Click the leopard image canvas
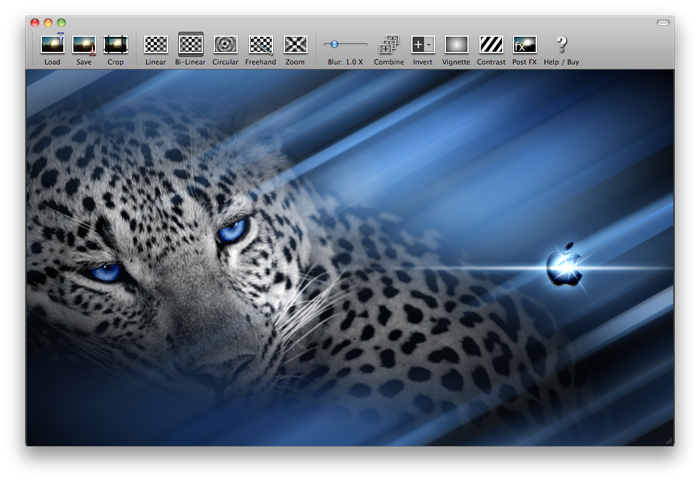The height and width of the screenshot is (481, 700). click(350, 257)
